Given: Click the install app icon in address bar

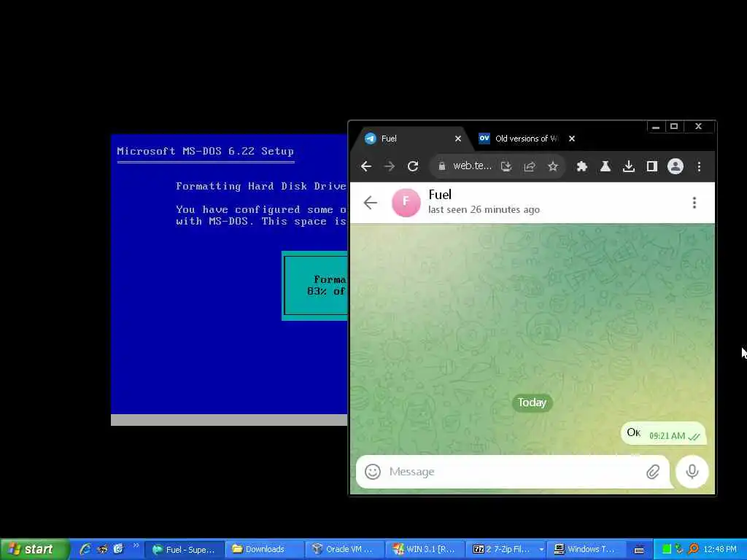Looking at the screenshot, I should pos(506,166).
